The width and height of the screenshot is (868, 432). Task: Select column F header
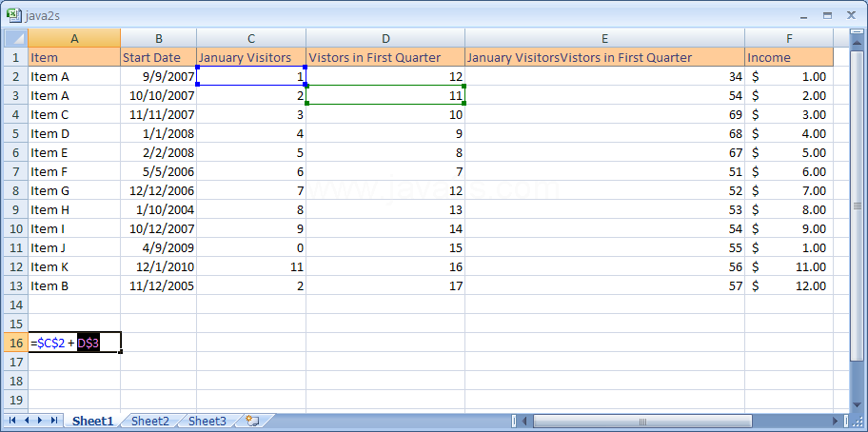(789, 38)
